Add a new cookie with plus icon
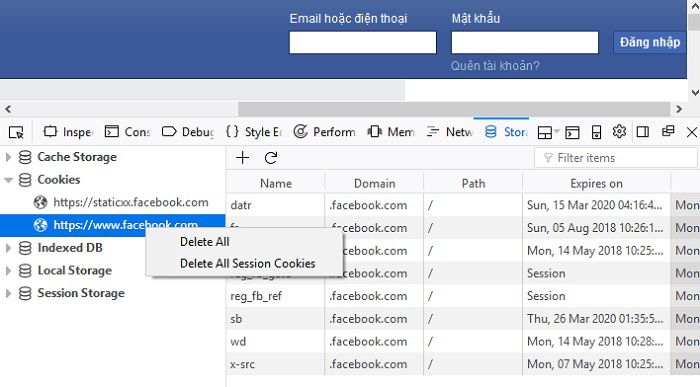This screenshot has width=700, height=387. pos(242,158)
